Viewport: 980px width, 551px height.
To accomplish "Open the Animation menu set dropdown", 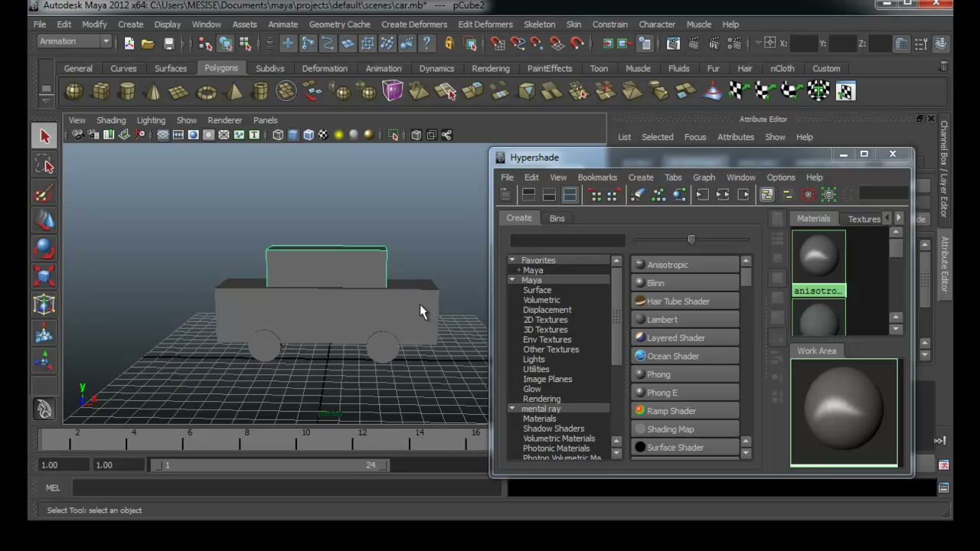I will click(x=74, y=42).
